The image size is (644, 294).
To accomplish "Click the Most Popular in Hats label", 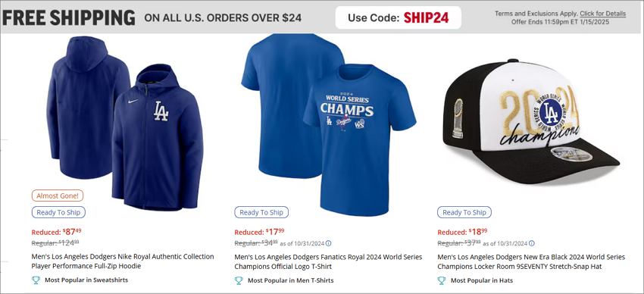I will pyautogui.click(x=482, y=280).
